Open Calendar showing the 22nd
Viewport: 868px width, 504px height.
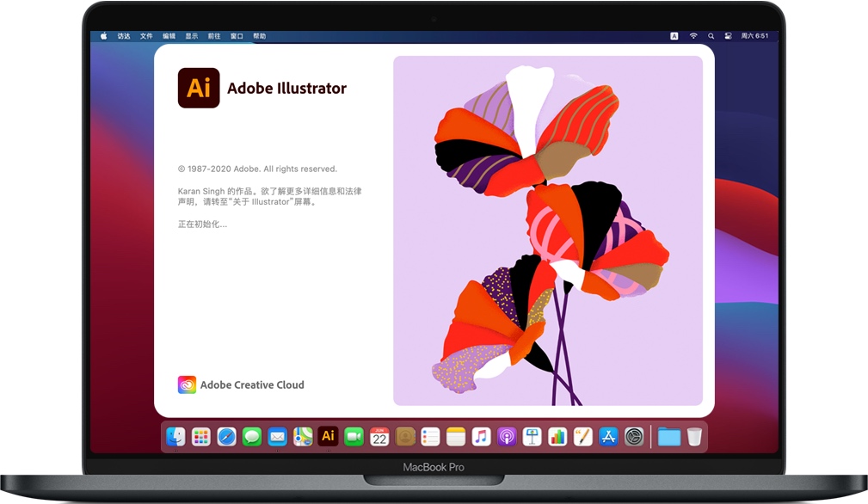(379, 436)
